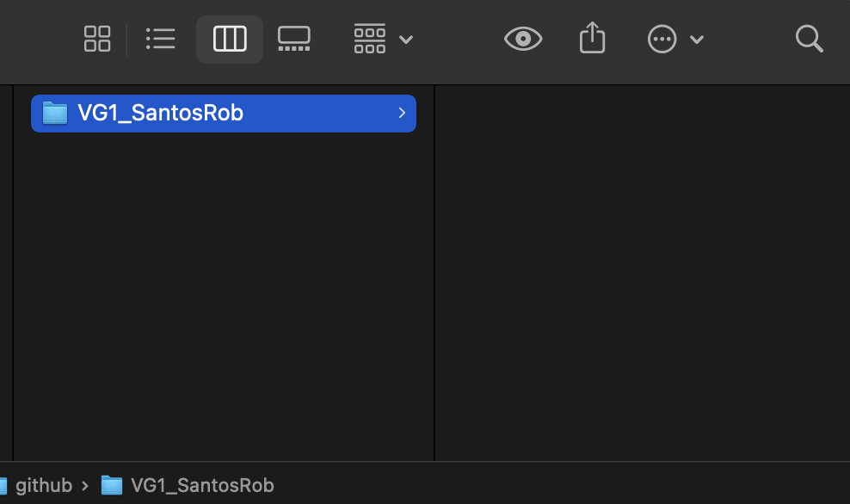Screen dimensions: 850x504
Task: Switch to gallery view
Action: 294,39
